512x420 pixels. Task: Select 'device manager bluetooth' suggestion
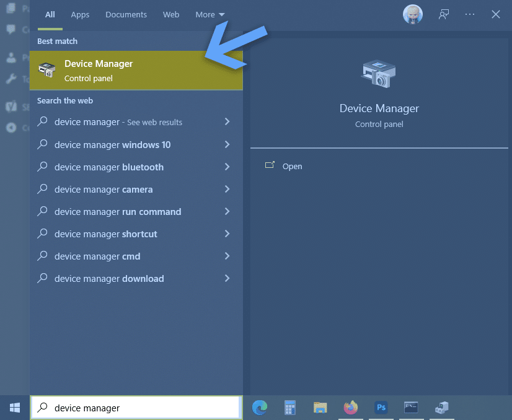pos(136,167)
